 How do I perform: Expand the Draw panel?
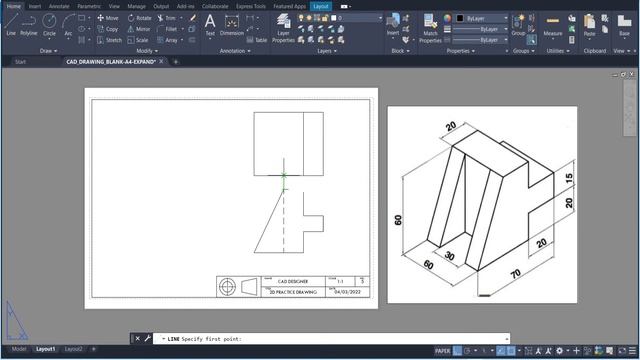click(x=49, y=51)
